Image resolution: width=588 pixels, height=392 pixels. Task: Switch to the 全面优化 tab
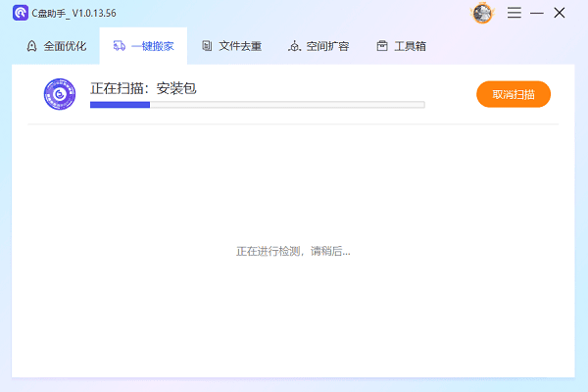pos(56,46)
